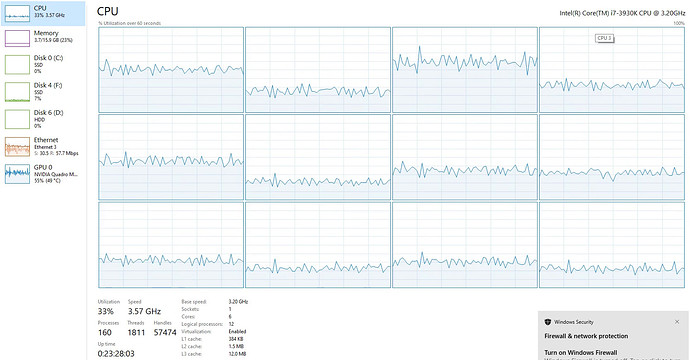Click the Virtualization label
The width and height of the screenshot is (690, 360).
[x=196, y=331]
